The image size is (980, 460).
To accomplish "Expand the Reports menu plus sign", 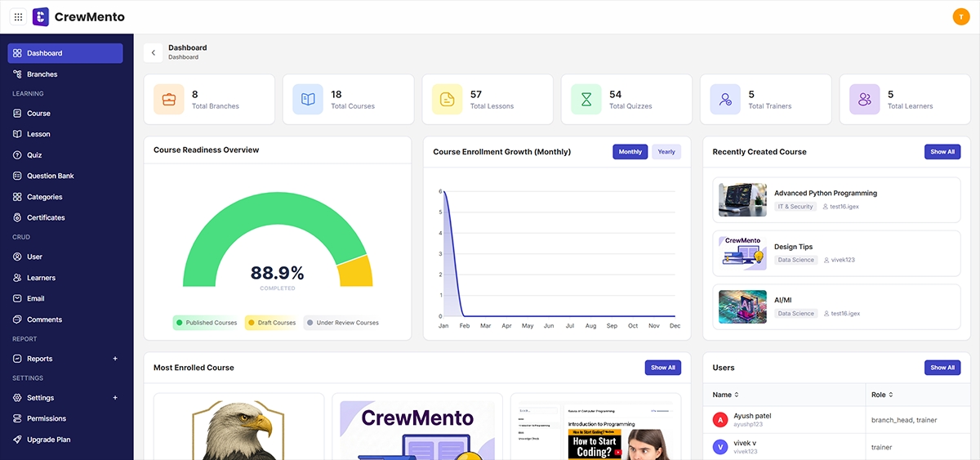I will pyautogui.click(x=115, y=359).
